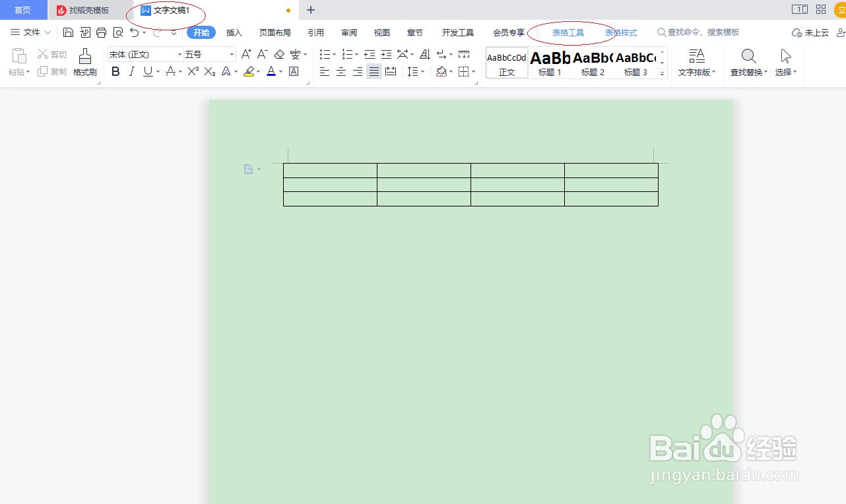
Task: Increase font size with A+ icon
Action: click(x=246, y=54)
